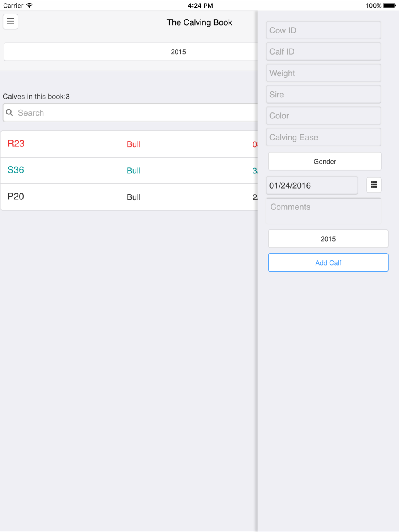Click the Calving Ease field

click(323, 138)
